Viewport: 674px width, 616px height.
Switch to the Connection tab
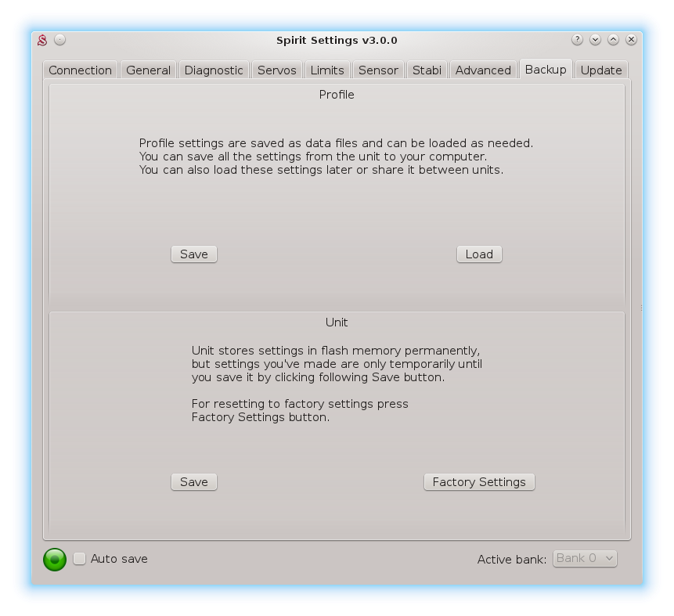click(80, 70)
